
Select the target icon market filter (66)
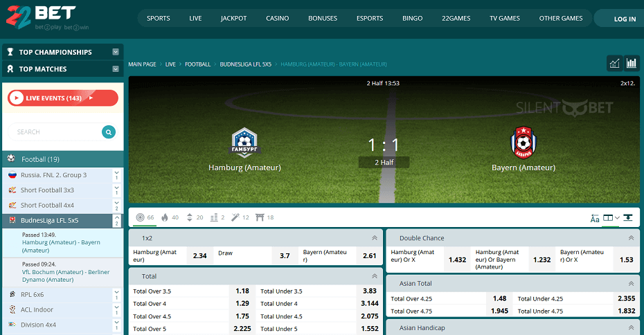click(x=141, y=217)
